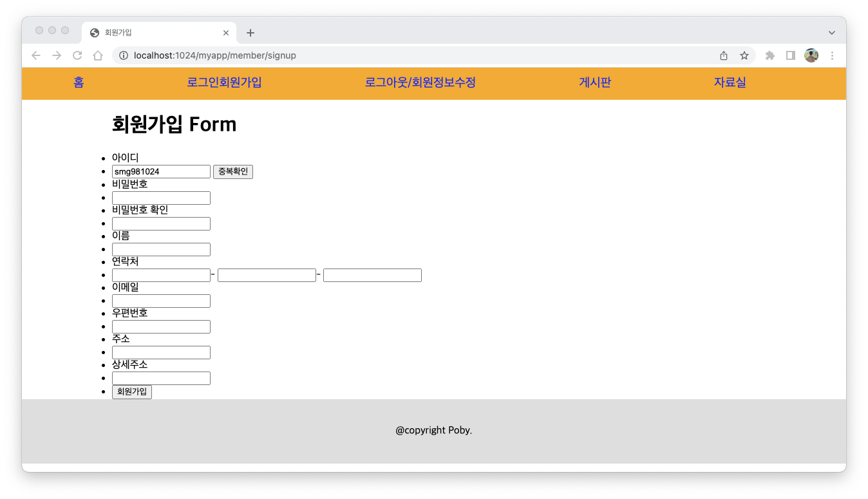The width and height of the screenshot is (868, 499).
Task: Click the 비밀번호 확인 label
Action: 140,210
